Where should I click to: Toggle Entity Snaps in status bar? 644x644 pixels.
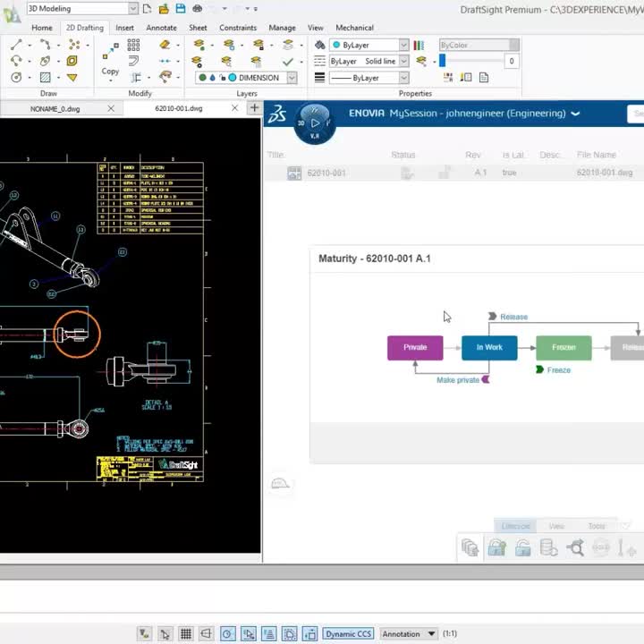249,634
